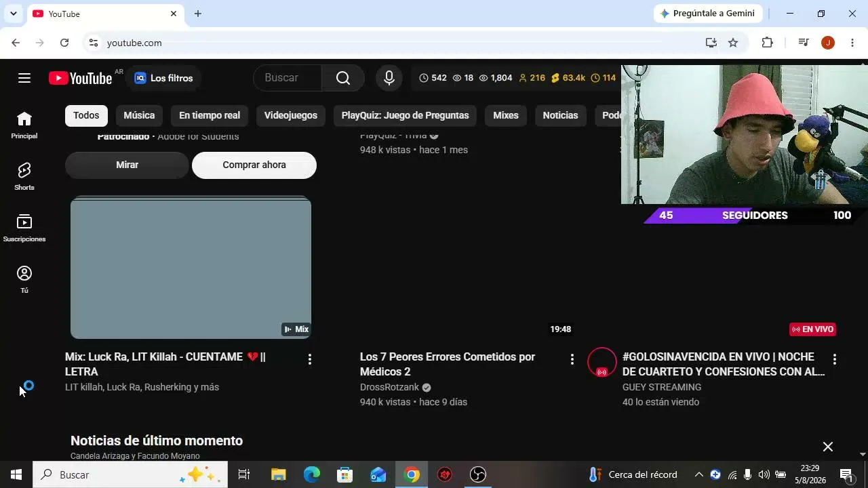Focus the YouTube Buscar search box
Screen dimensions: 868x488
pos(287,78)
